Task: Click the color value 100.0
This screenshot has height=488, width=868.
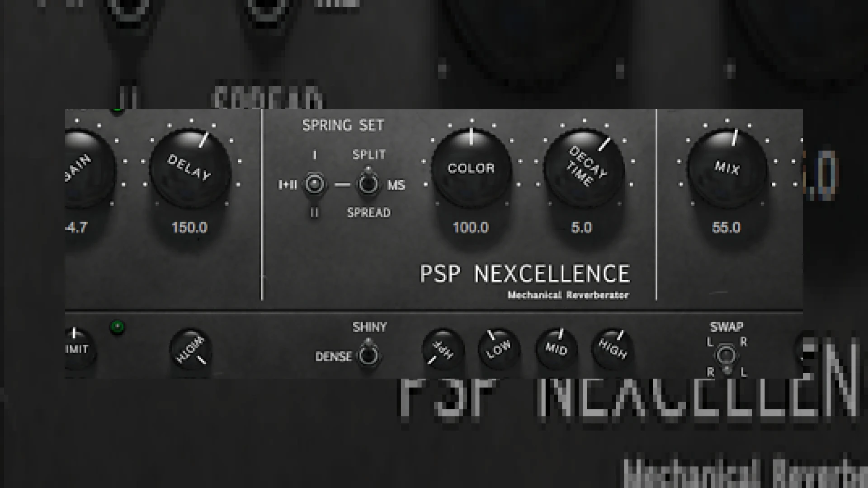Action: click(471, 227)
